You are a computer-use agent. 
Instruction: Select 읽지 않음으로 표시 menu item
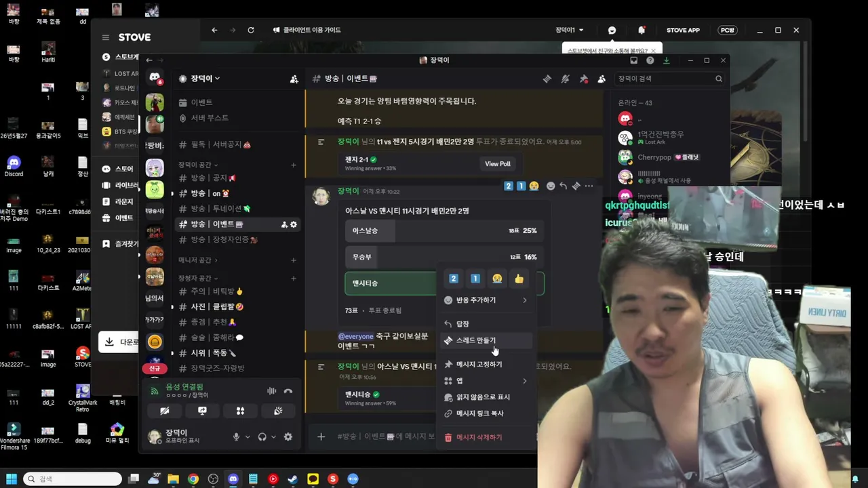click(x=486, y=397)
